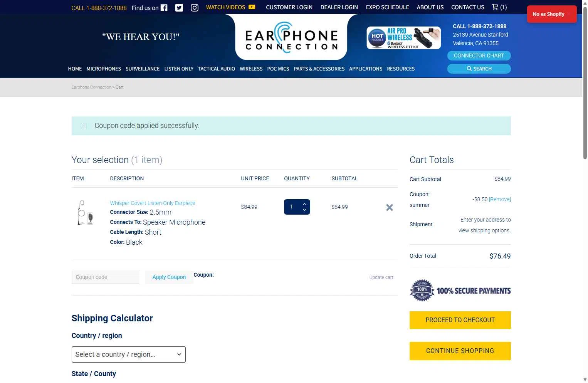Viewport: 588px width, 383px height.
Task: Remove the summer coupon
Action: [500, 199]
